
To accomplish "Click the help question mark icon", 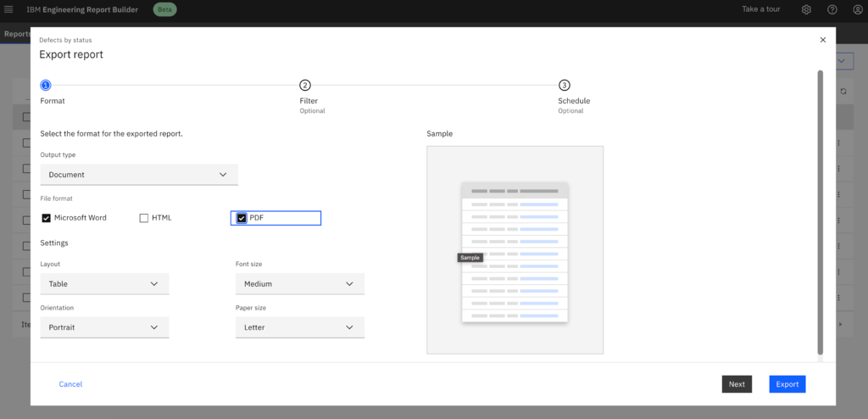I will 832,9.
